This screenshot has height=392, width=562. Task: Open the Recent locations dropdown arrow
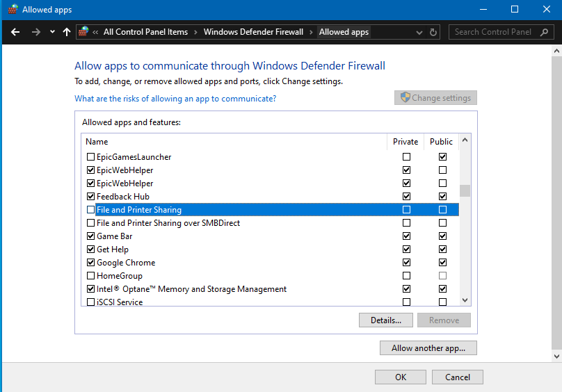click(x=52, y=32)
